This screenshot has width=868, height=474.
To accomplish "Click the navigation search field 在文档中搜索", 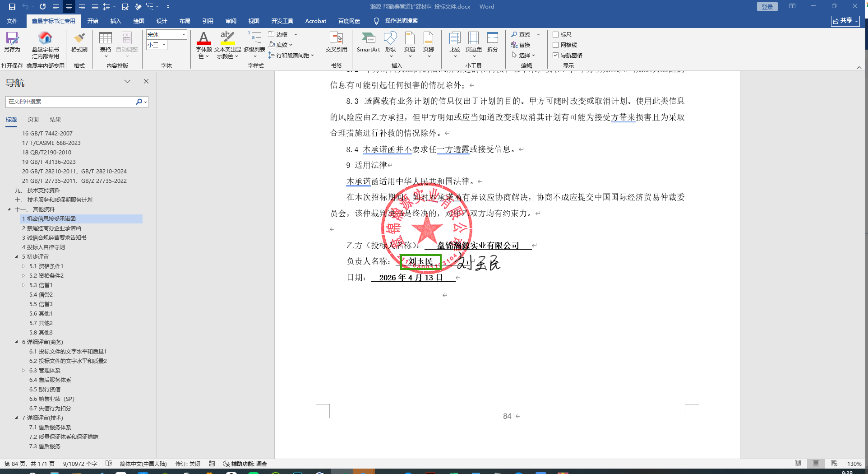I will tap(70, 102).
